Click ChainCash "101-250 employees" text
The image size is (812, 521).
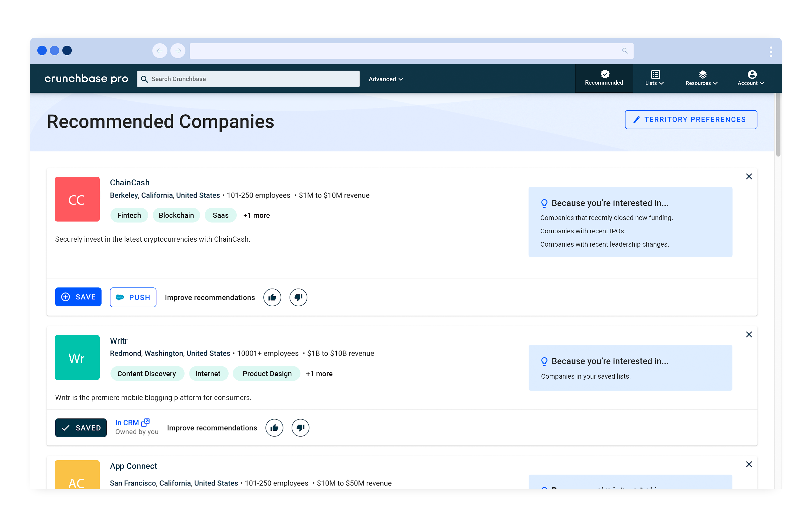[258, 195]
